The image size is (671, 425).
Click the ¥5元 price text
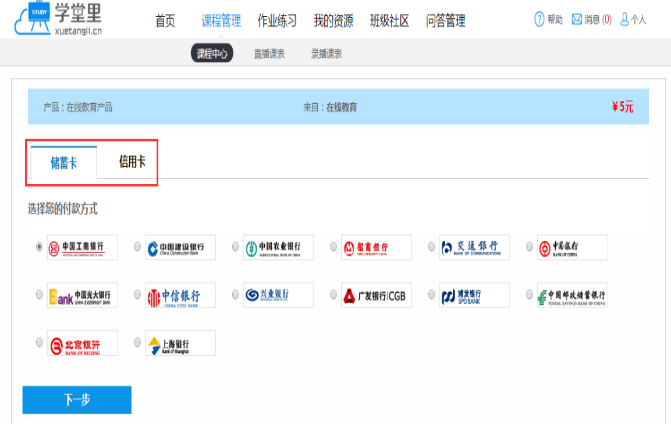pos(623,107)
